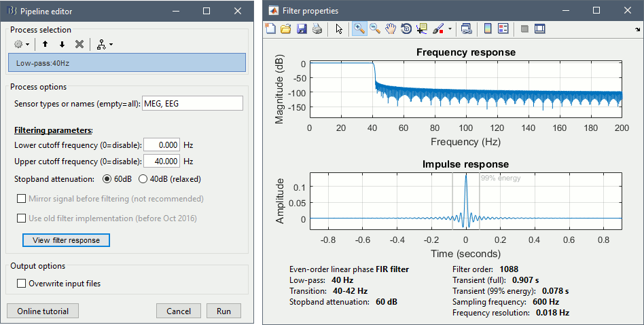Select Low-pass:40Hz process in list
This screenshot has height=325, width=644.
tap(126, 63)
